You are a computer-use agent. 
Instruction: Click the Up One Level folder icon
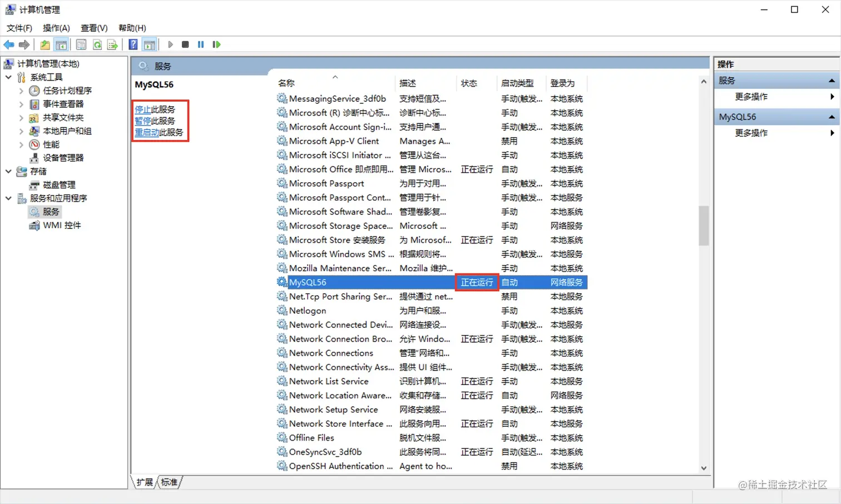coord(45,44)
